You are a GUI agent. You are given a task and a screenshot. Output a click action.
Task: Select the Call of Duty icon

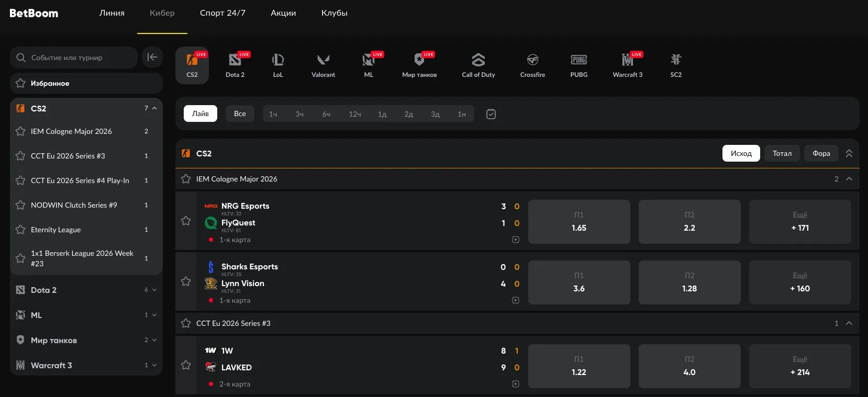(x=478, y=65)
